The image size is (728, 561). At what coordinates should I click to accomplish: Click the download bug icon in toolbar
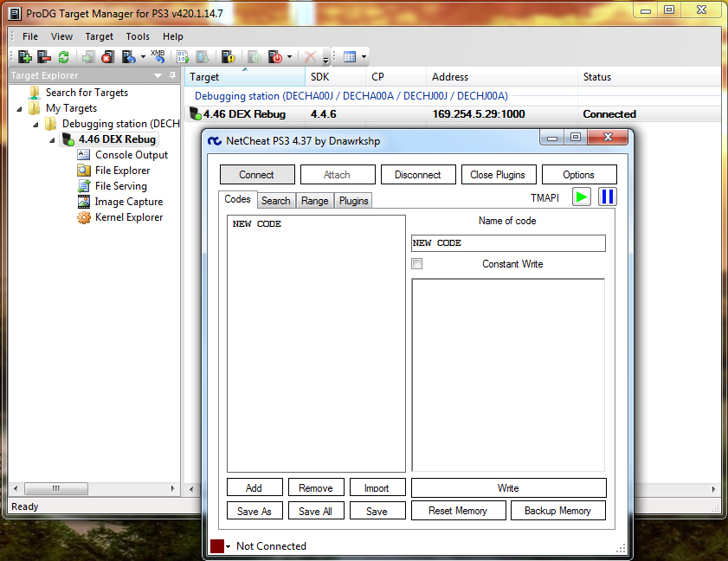[x=203, y=56]
